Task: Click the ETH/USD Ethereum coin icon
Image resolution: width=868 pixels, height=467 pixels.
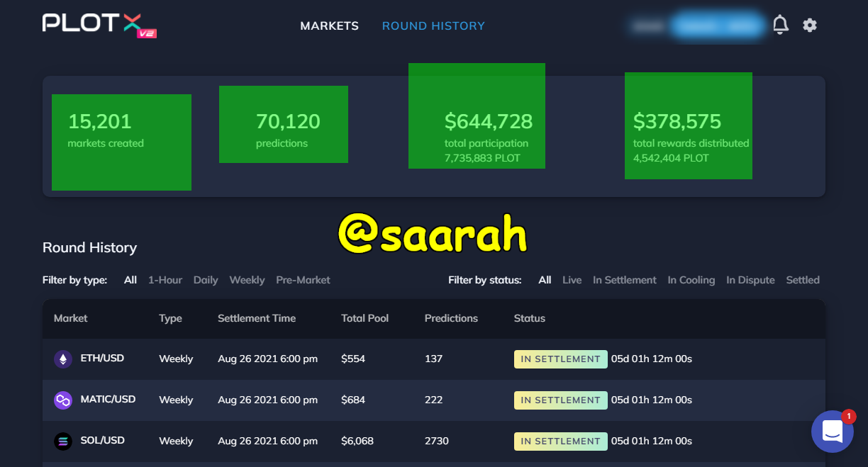Action: tap(63, 359)
